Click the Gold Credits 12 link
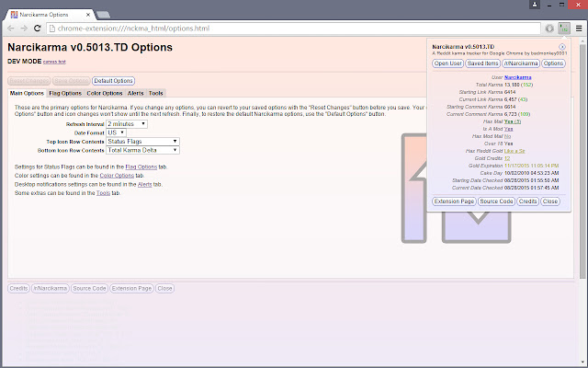 click(507, 158)
